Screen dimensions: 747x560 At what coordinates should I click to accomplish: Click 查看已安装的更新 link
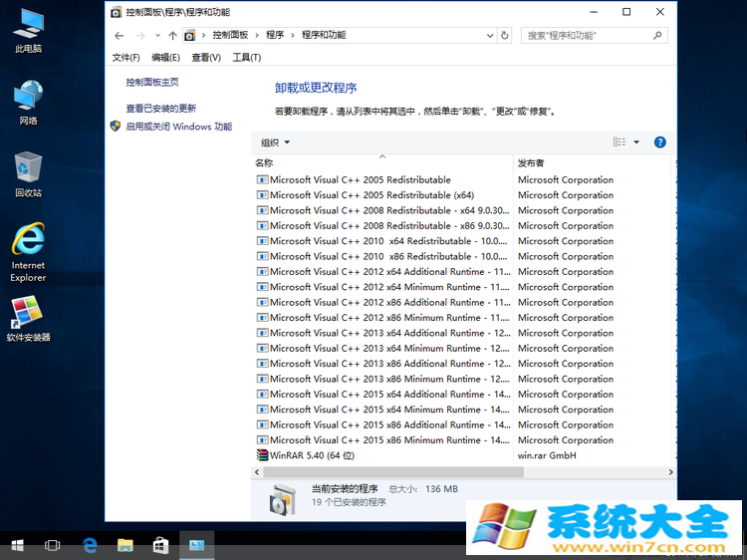[x=161, y=109]
